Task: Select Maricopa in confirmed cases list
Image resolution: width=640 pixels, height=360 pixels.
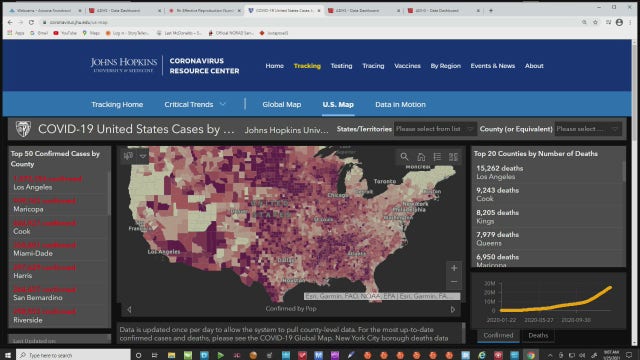Action: coord(59,205)
